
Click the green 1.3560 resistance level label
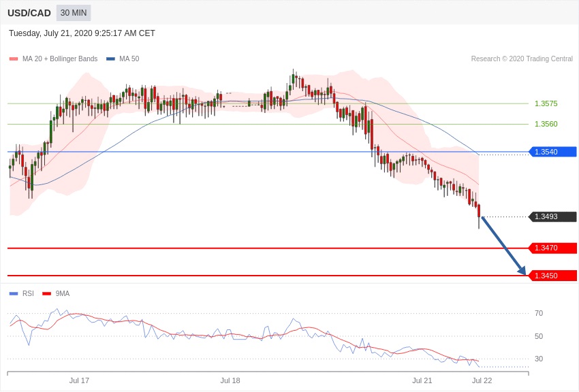tap(546, 124)
